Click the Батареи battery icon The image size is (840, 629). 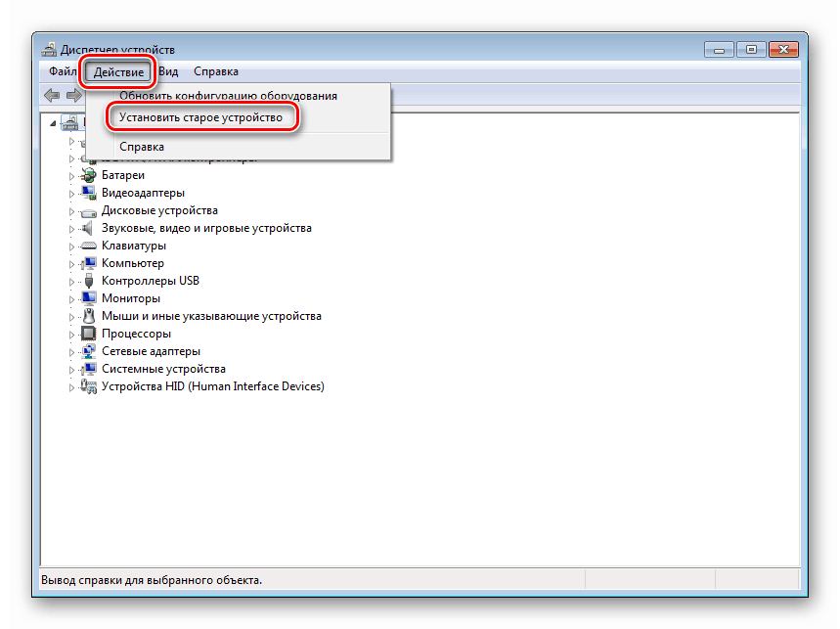pyautogui.click(x=88, y=175)
